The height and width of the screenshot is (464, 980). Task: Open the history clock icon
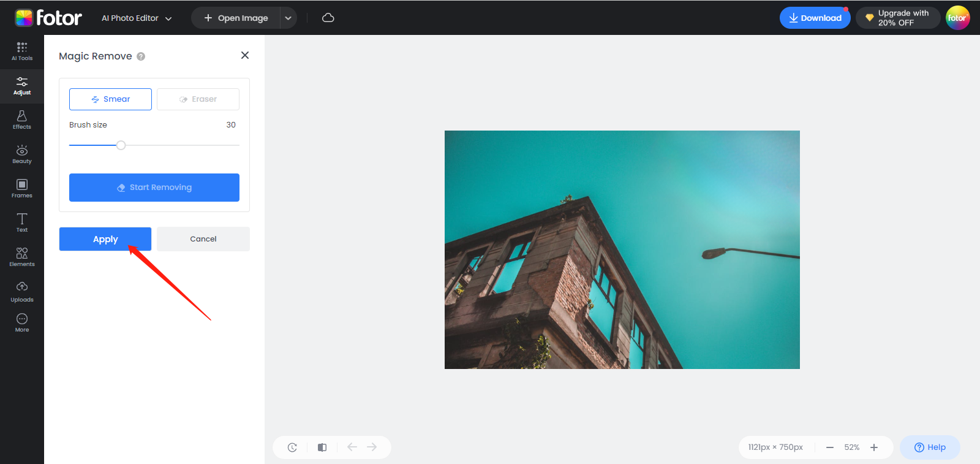(x=292, y=447)
